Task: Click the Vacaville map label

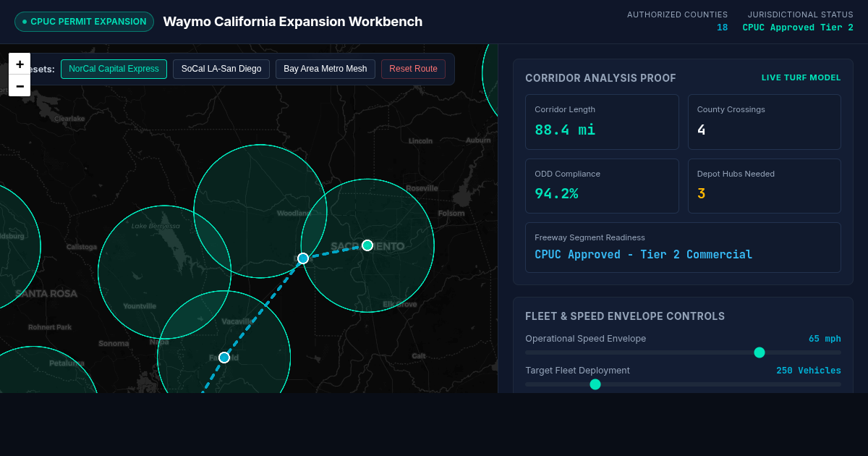Action: (x=238, y=321)
